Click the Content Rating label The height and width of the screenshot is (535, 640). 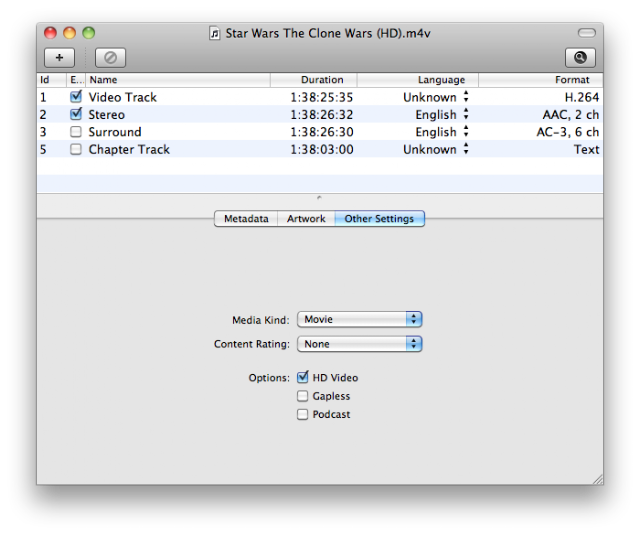tap(252, 344)
